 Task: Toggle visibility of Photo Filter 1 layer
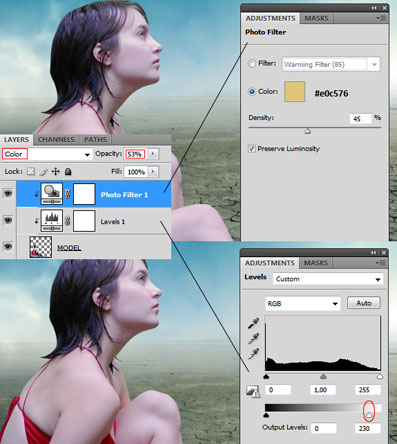[x=8, y=194]
